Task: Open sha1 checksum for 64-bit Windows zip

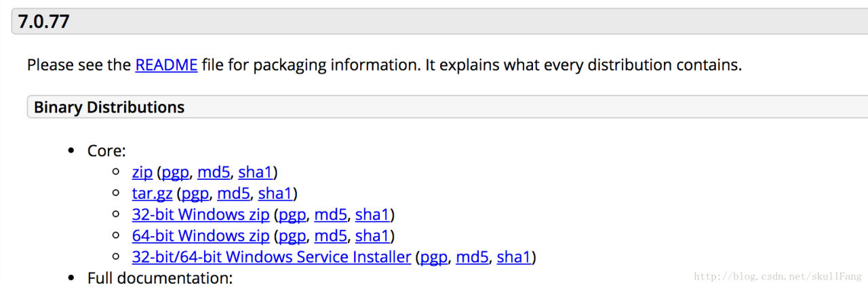Action: pyautogui.click(x=372, y=236)
